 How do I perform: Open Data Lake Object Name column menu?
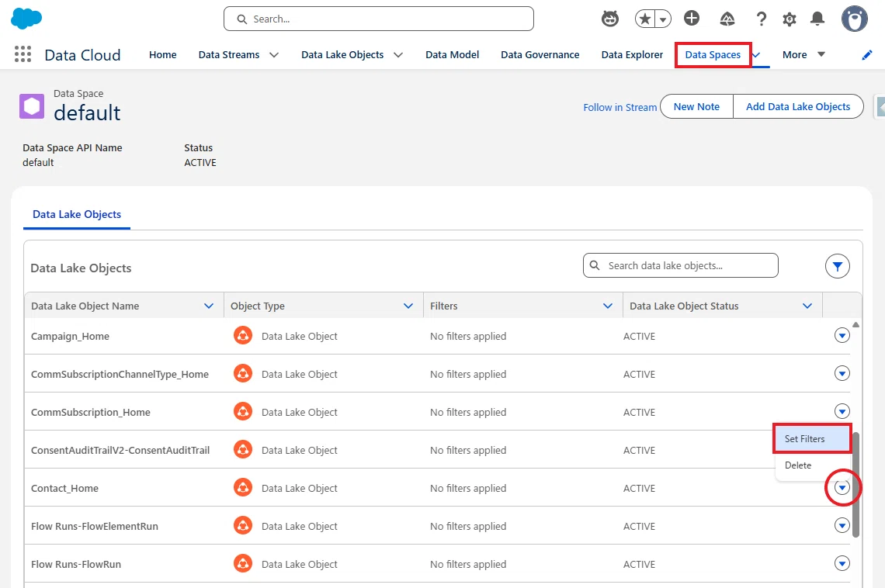click(x=208, y=306)
